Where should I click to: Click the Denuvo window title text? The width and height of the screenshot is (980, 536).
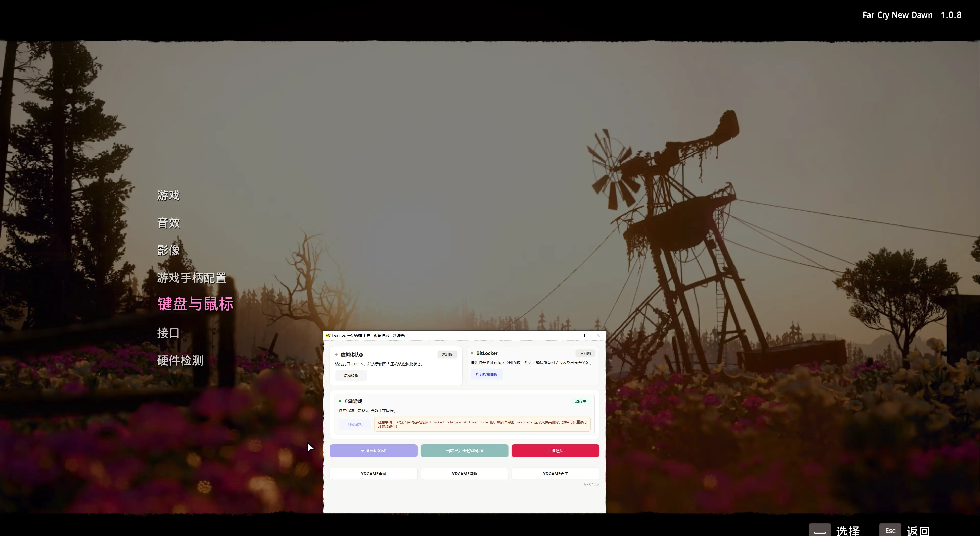click(x=368, y=335)
